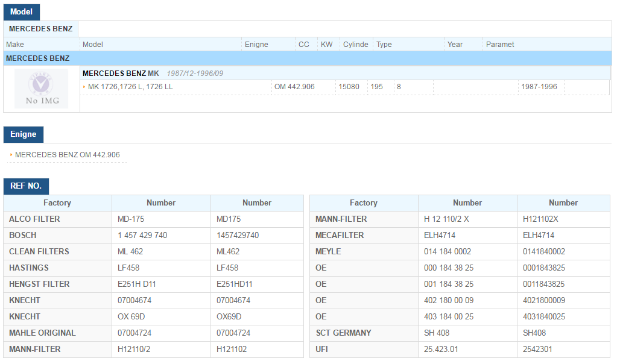Click UFI compact number 2542301
The height and width of the screenshot is (364, 617).
click(x=537, y=350)
